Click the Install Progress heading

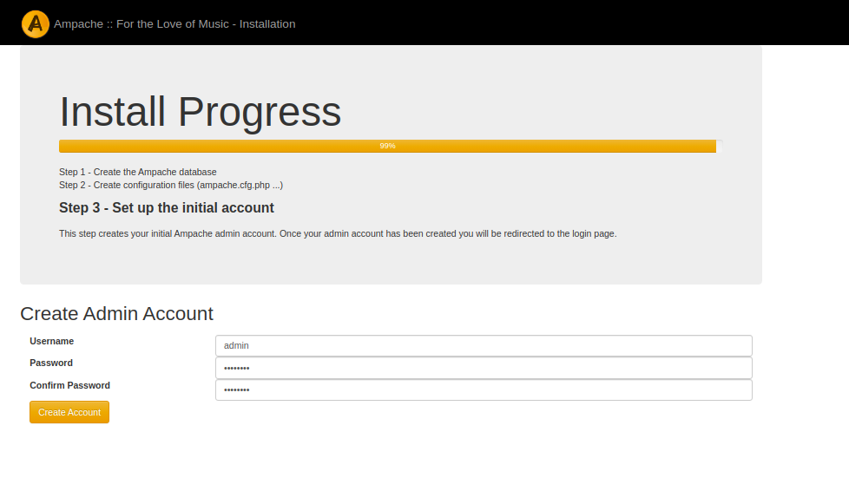[200, 112]
